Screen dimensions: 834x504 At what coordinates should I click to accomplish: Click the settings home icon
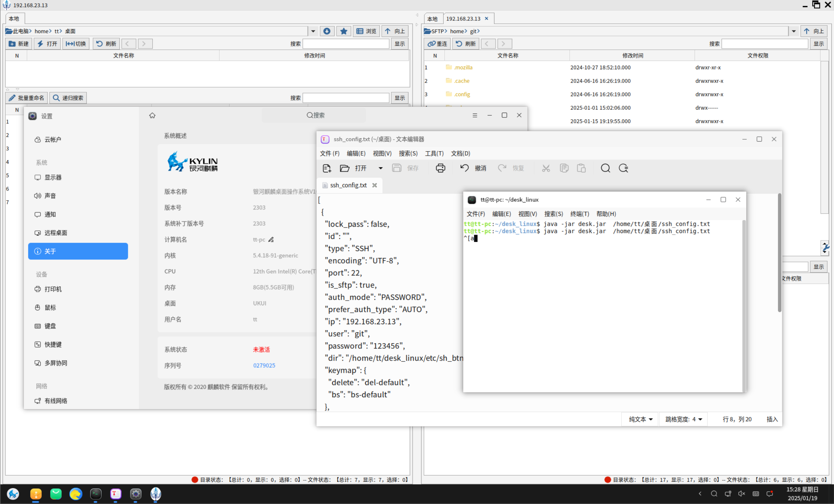point(152,116)
